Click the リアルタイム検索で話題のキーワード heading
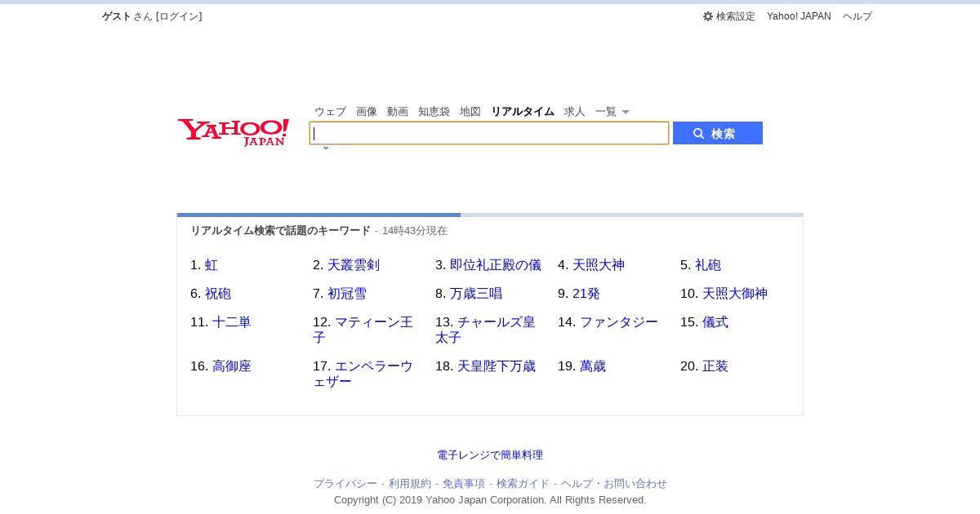The height and width of the screenshot is (514, 980). [x=281, y=231]
